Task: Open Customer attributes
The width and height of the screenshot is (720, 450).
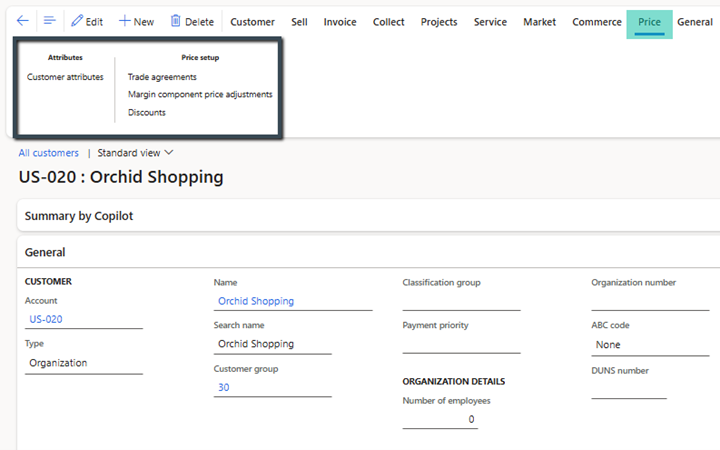Action: 65,77
